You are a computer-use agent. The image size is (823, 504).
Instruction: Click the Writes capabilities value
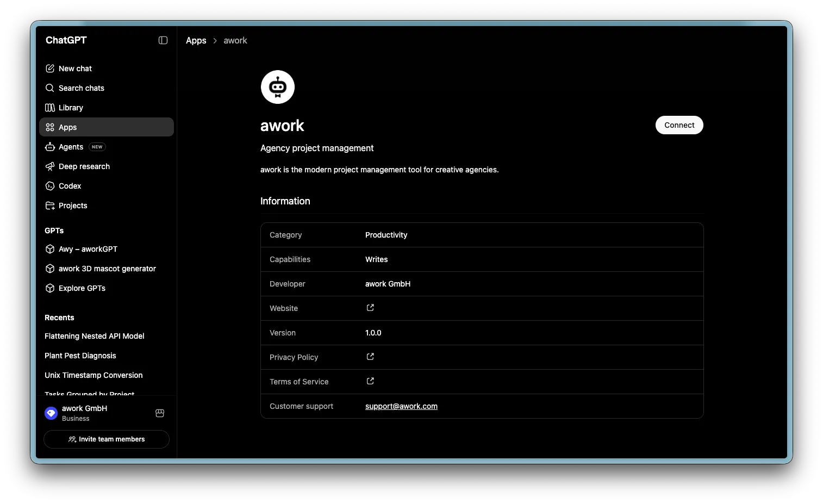tap(376, 259)
